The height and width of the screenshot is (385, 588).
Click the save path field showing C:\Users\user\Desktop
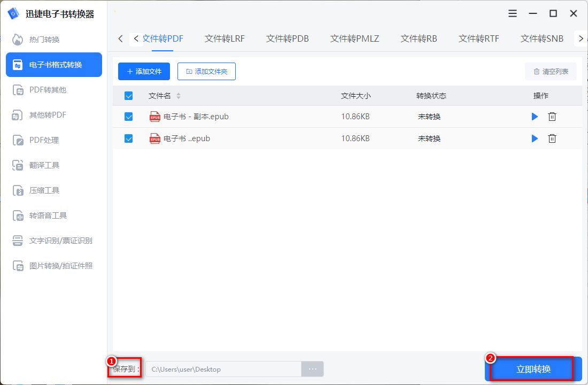[x=225, y=368]
